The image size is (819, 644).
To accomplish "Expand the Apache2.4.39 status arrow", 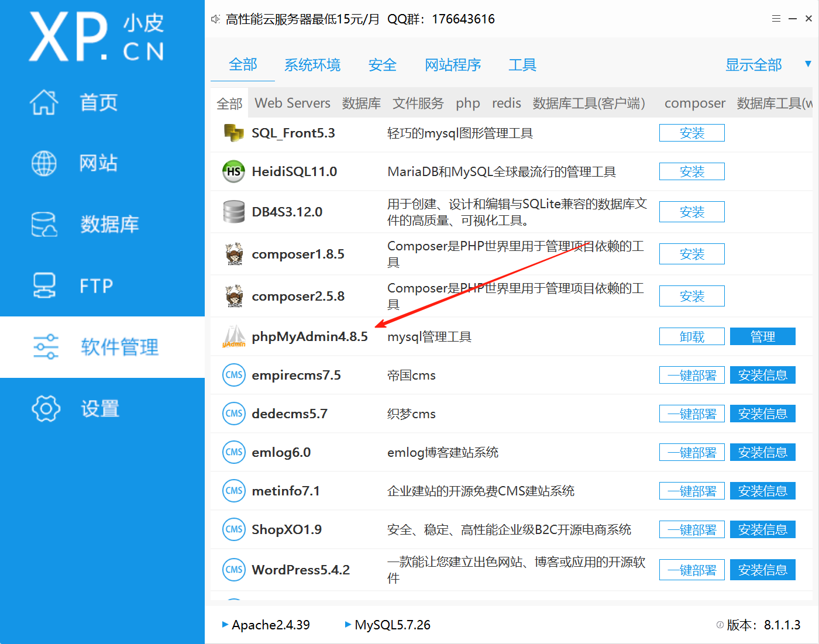I will click(x=225, y=625).
